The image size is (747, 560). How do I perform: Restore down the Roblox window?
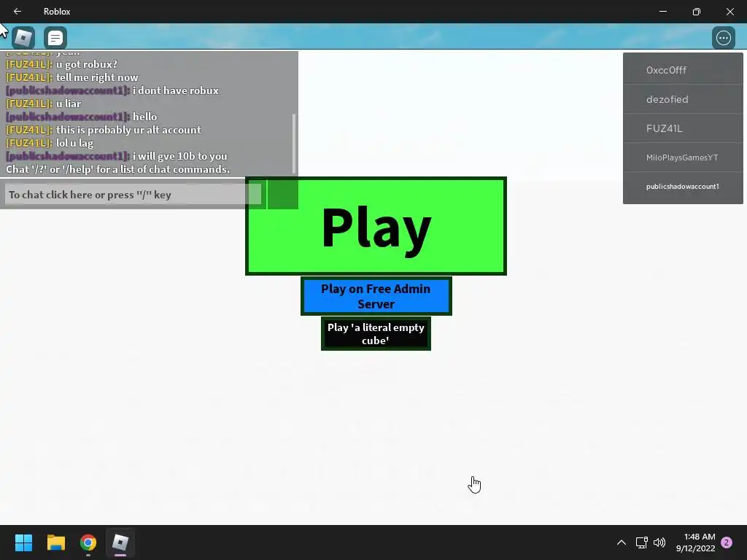pos(697,12)
